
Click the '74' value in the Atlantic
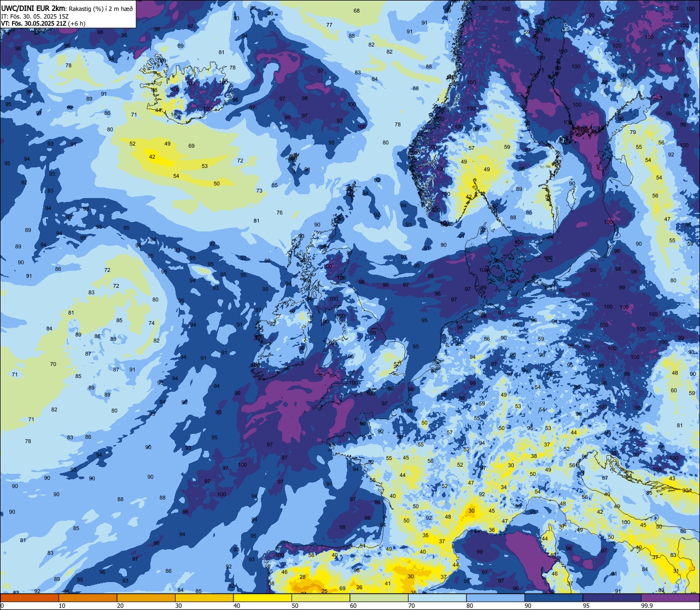(151, 323)
